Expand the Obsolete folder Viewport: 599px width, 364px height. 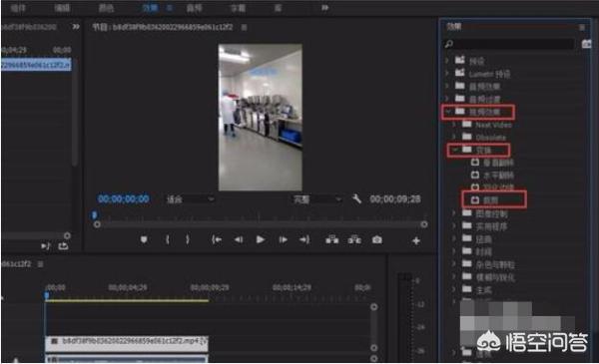[454, 137]
